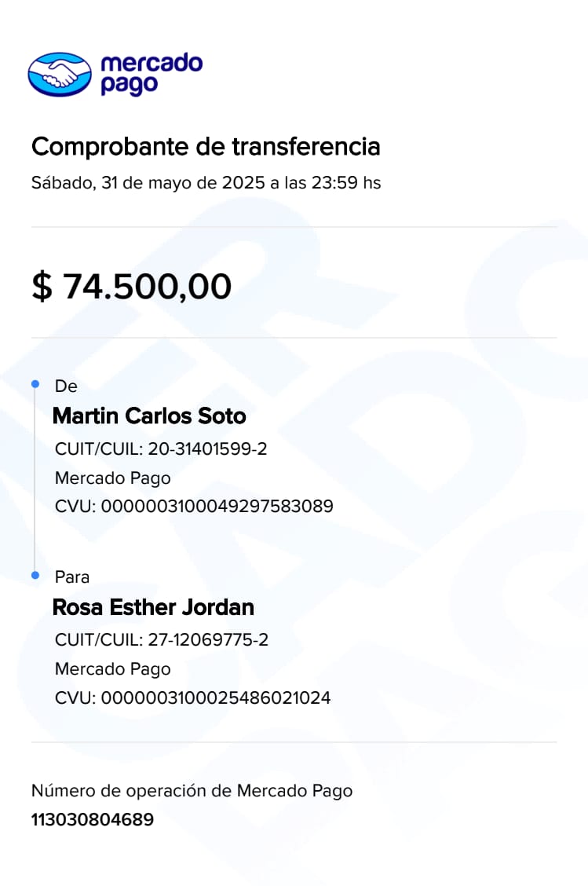Click the blue dot beside De

(x=35, y=384)
